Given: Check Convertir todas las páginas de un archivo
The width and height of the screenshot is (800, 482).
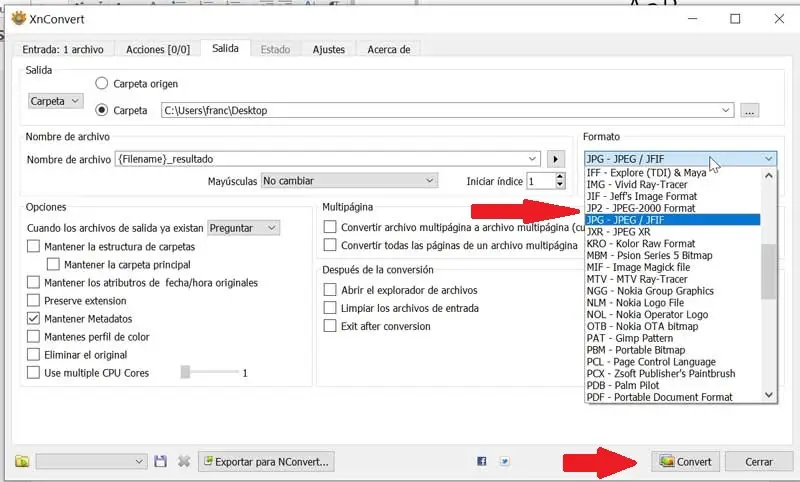Looking at the screenshot, I should click(330, 245).
